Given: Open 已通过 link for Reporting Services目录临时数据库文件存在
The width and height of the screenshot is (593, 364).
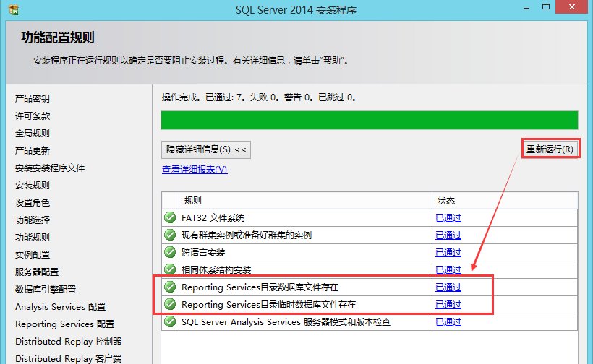Looking at the screenshot, I should click(x=448, y=305).
